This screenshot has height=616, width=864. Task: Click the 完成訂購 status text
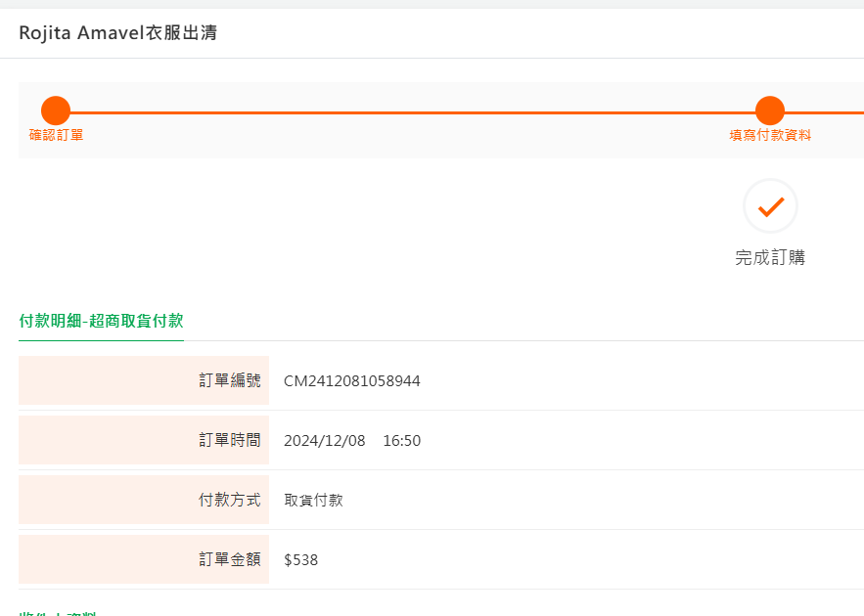(770, 257)
